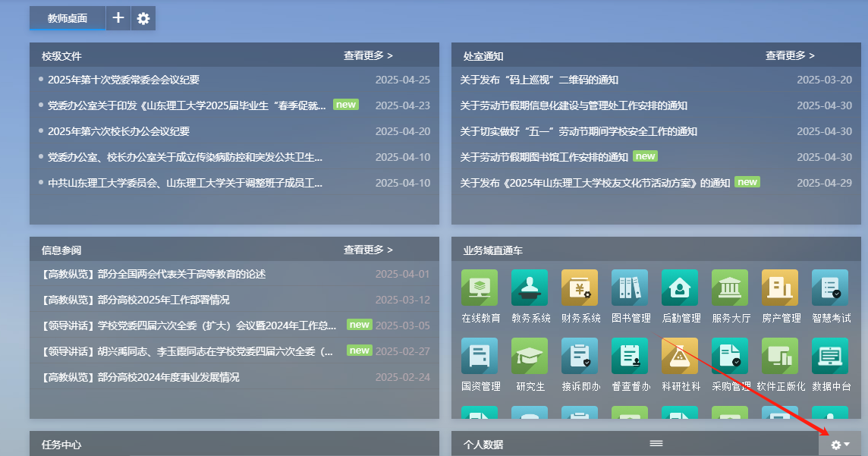Click the 个人数据 panel drag handle

tap(656, 443)
